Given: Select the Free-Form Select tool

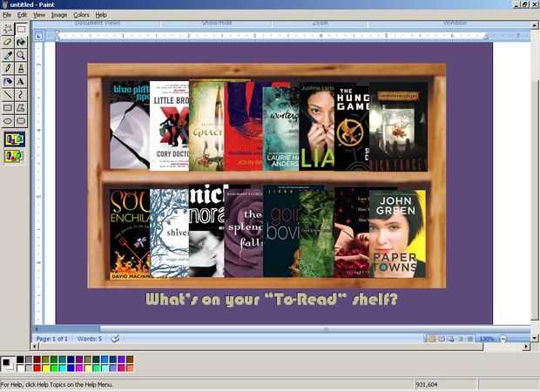Looking at the screenshot, I should 8,29.
